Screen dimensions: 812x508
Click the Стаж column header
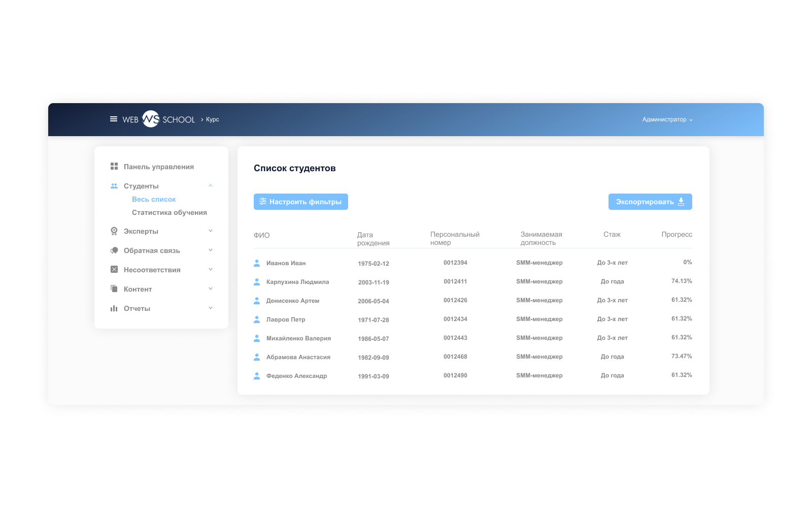click(x=612, y=234)
